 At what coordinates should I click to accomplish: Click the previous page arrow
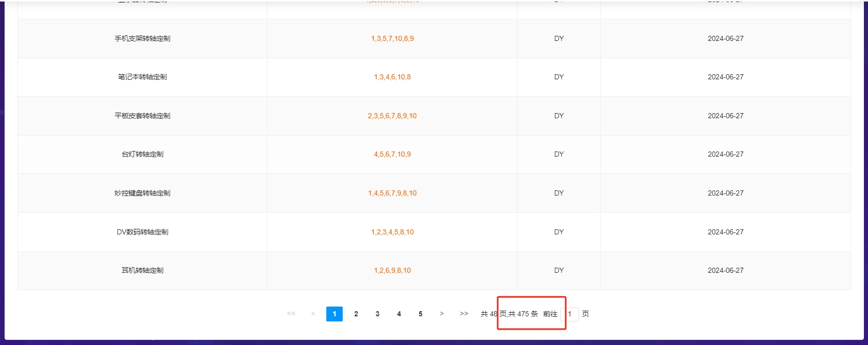coord(313,314)
